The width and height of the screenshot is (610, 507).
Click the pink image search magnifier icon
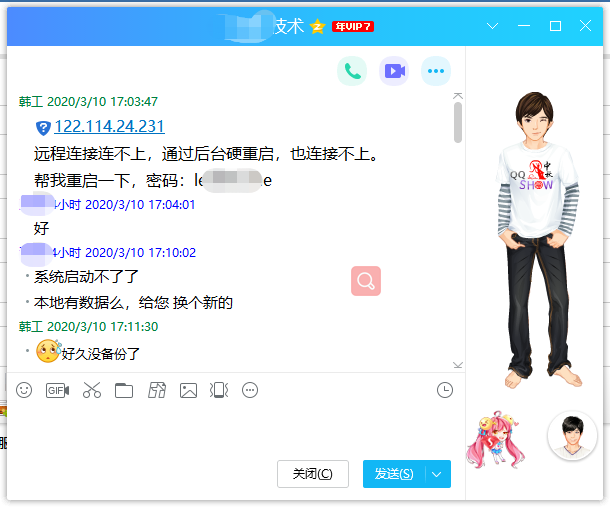[x=366, y=281]
